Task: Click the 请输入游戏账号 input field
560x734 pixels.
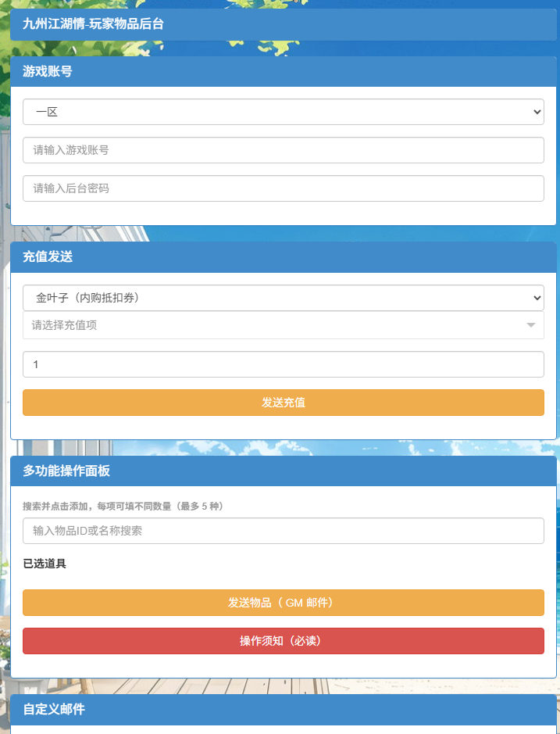Action: (x=283, y=150)
